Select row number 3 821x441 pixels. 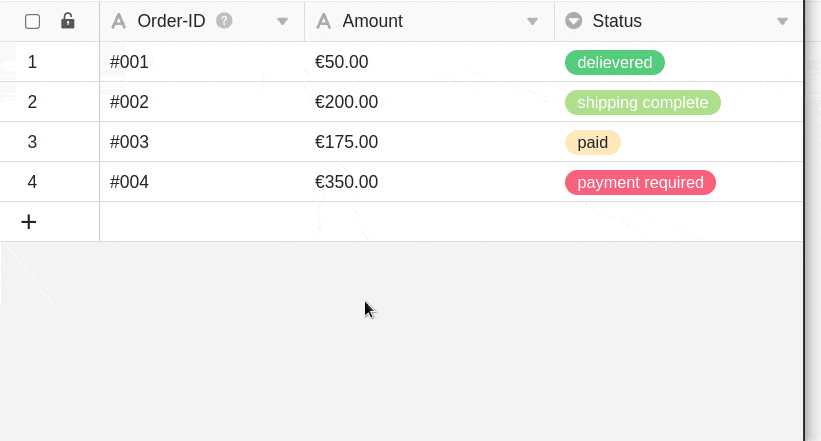coord(32,142)
